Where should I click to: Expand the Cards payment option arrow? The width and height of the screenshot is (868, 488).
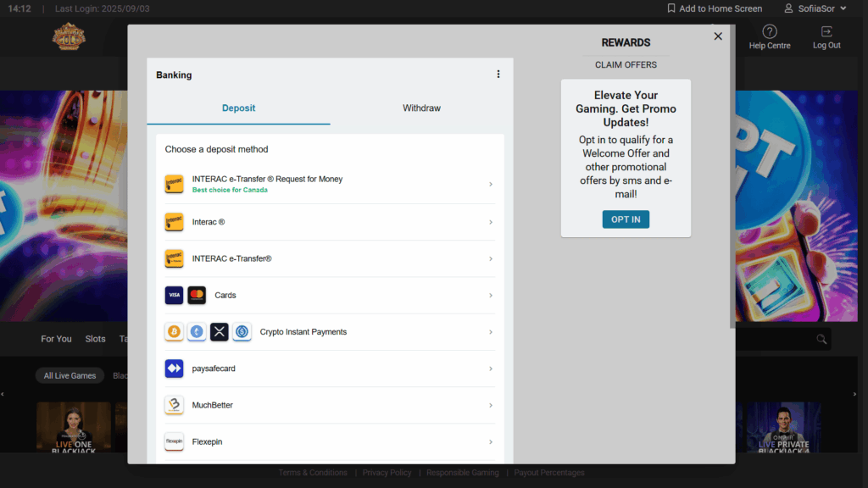[491, 296]
